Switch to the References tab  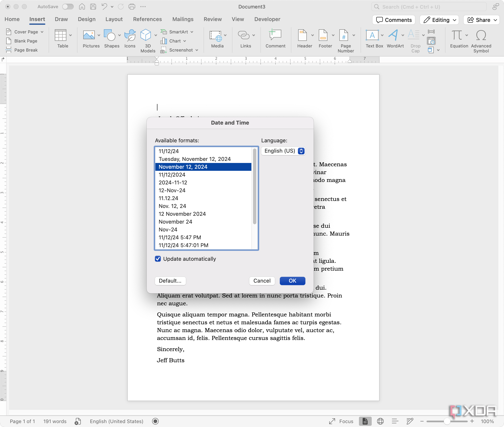point(148,19)
